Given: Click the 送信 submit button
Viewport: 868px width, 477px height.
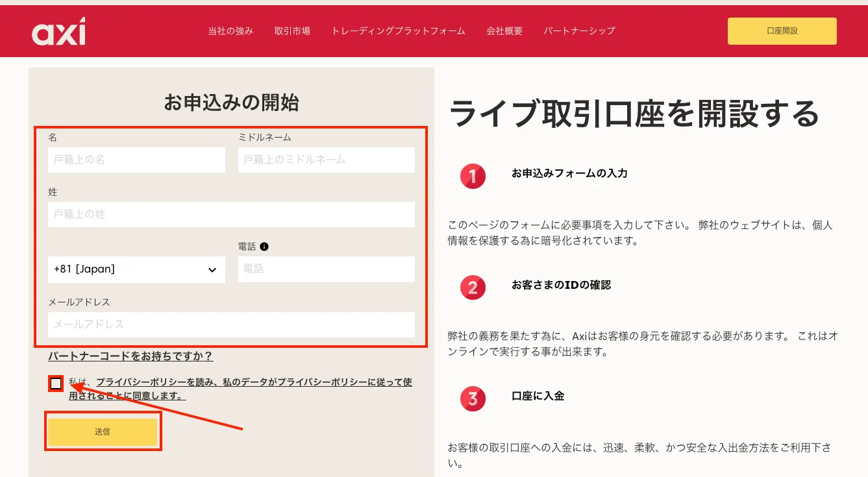Looking at the screenshot, I should (x=103, y=432).
